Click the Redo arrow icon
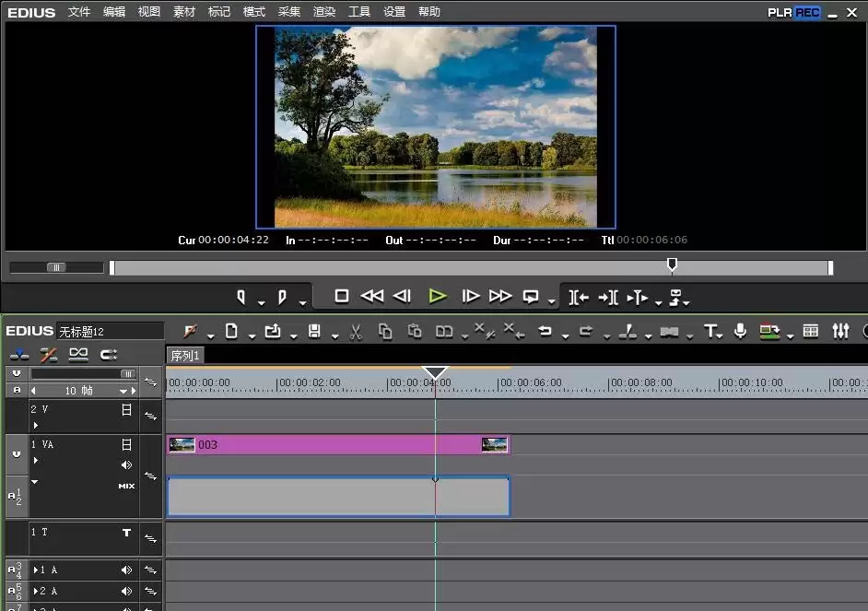 point(586,331)
